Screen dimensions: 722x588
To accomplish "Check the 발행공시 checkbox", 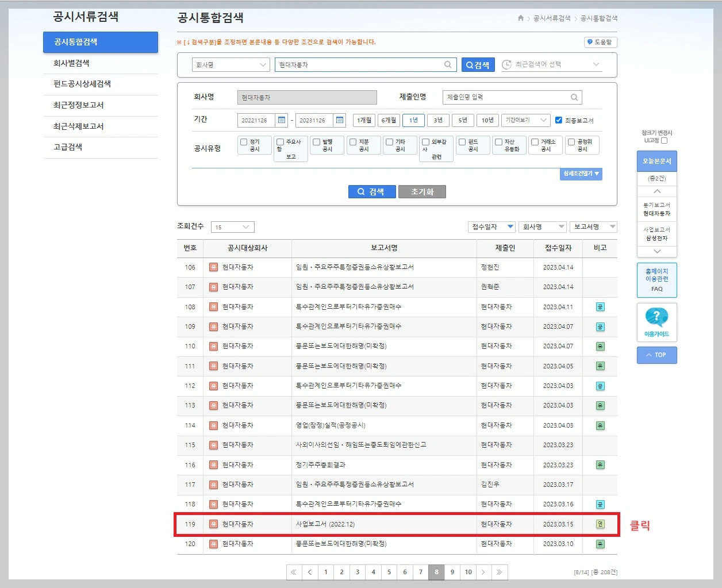I will pos(317,142).
